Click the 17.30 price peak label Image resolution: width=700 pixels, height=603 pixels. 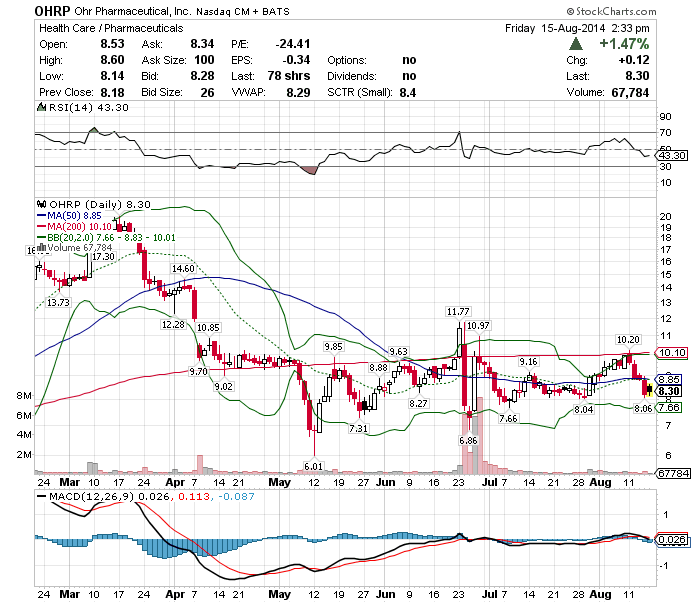click(x=103, y=257)
